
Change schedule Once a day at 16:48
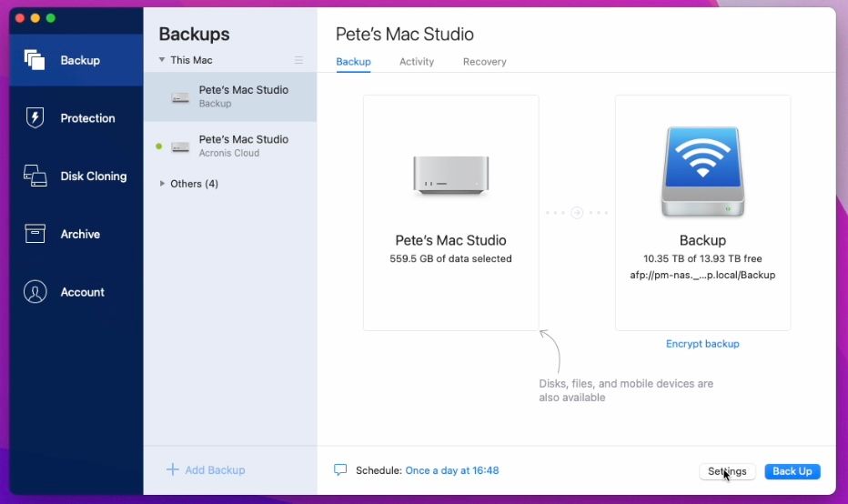coord(452,470)
